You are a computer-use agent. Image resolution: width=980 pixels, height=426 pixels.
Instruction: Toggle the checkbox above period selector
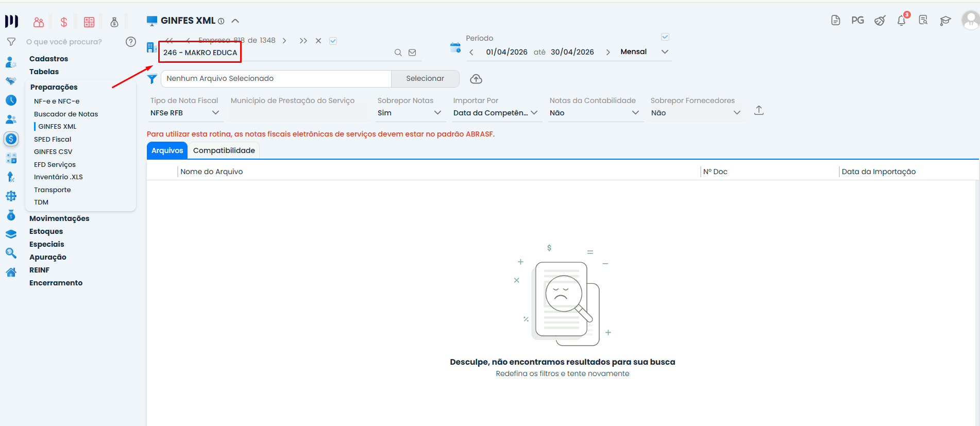pos(665,37)
